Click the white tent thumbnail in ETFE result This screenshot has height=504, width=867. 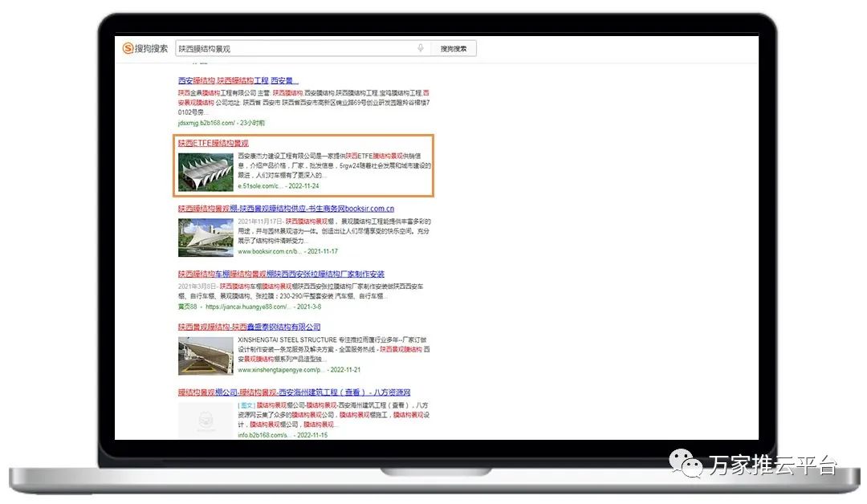[x=206, y=171]
